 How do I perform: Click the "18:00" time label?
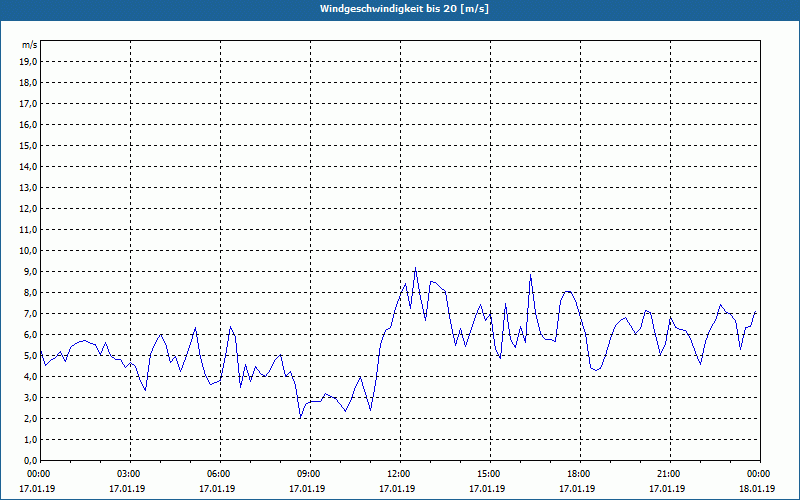click(x=580, y=474)
